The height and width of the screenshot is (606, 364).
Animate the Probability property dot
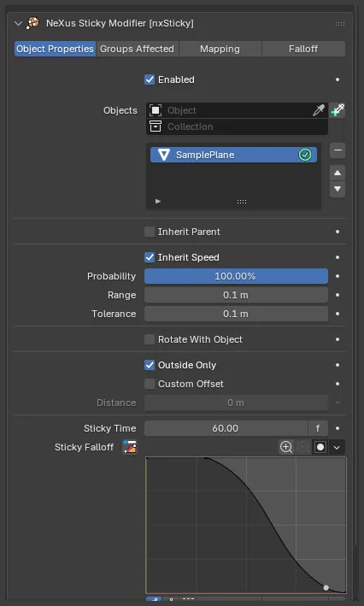click(338, 276)
